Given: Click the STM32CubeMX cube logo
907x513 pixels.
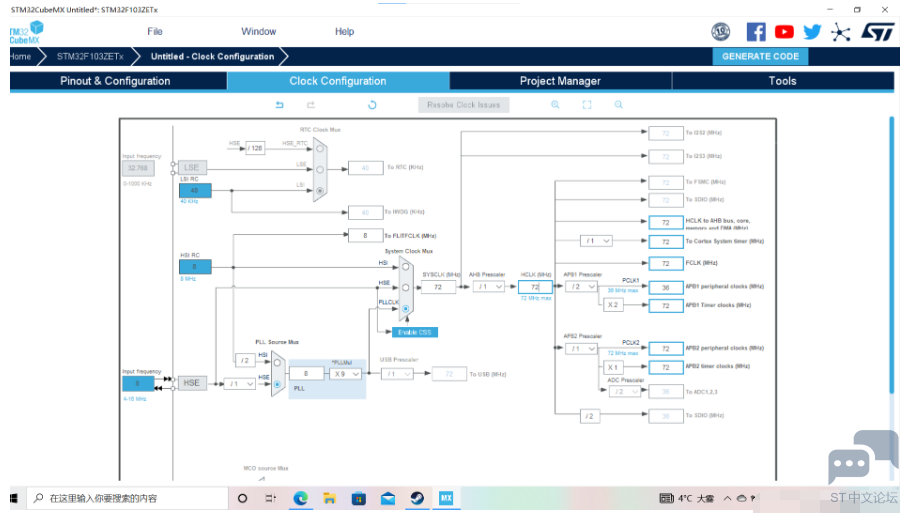Looking at the screenshot, I should [x=26, y=32].
